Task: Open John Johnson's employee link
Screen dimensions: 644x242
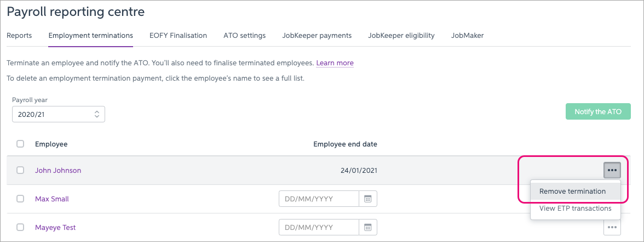Action: [x=58, y=170]
